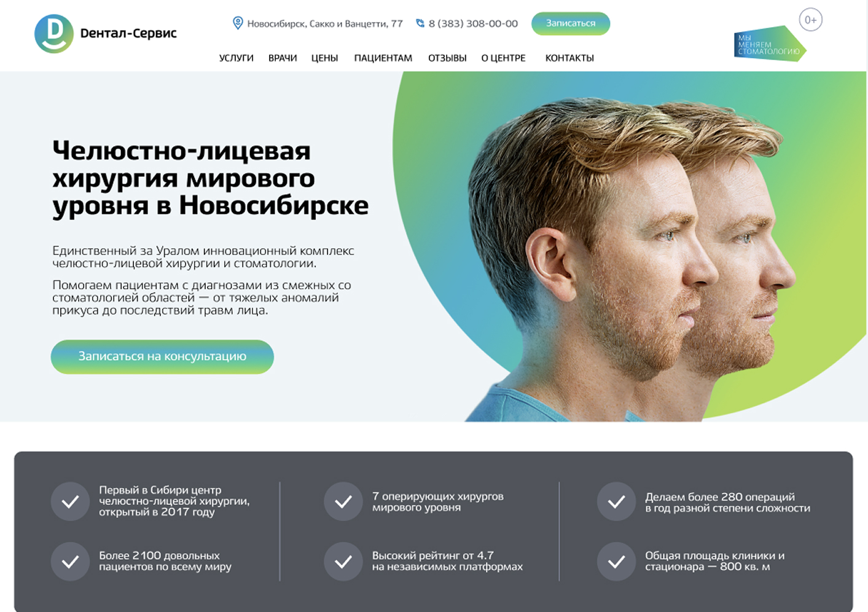Click the Записаться button in the header
This screenshot has width=868, height=612.
(x=571, y=23)
